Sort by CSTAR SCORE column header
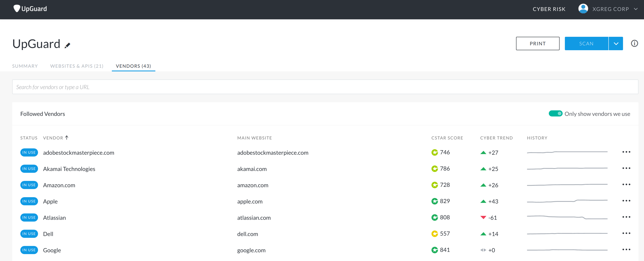 click(447, 138)
